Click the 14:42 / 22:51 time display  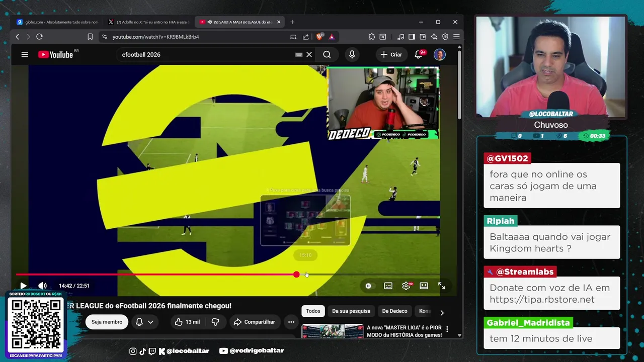click(x=74, y=286)
